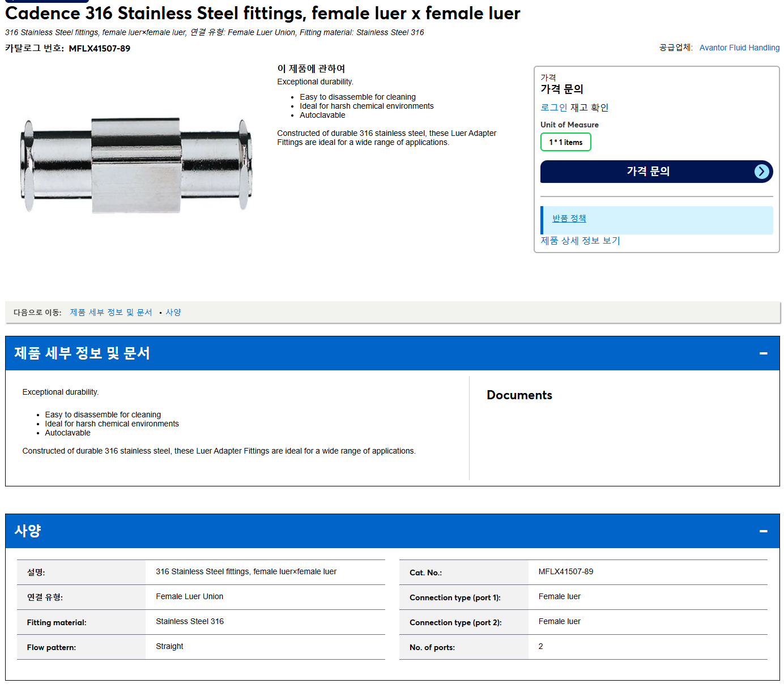Collapse the 사양 section using minus icon

[763, 531]
